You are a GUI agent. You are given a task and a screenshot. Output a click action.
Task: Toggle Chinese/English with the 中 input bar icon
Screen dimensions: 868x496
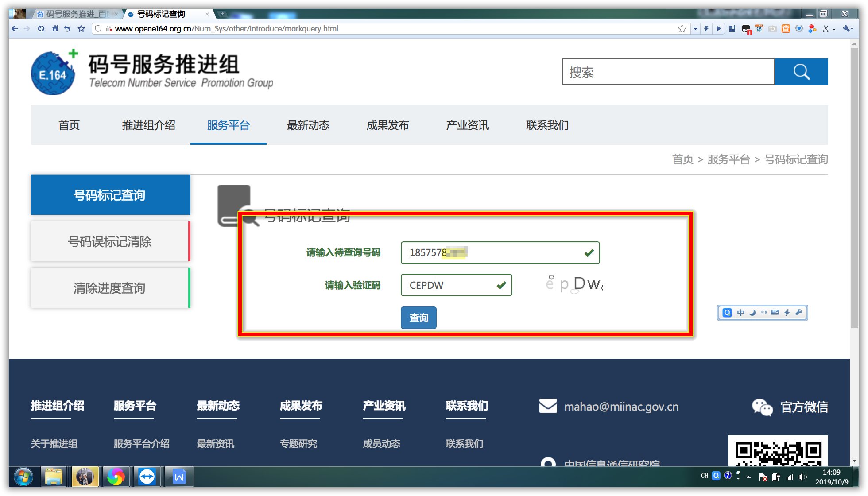coord(741,312)
